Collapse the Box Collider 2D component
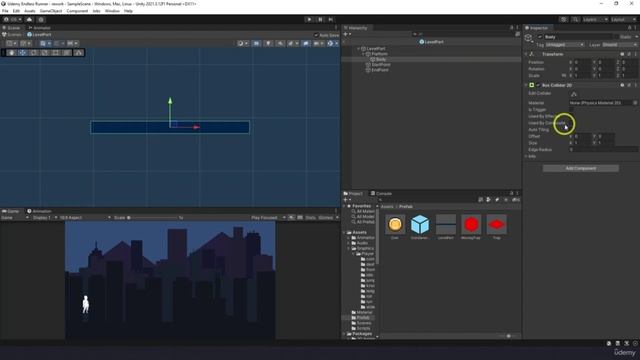 click(526, 85)
